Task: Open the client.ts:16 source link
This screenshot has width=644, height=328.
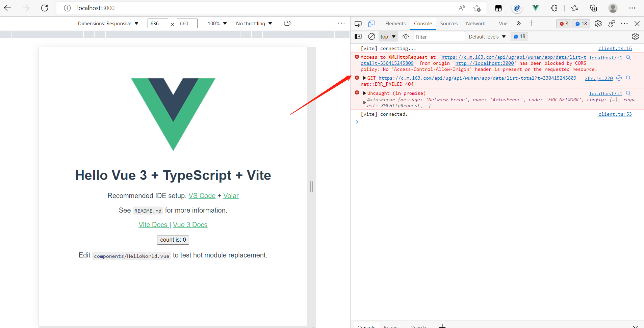Action: coord(615,48)
